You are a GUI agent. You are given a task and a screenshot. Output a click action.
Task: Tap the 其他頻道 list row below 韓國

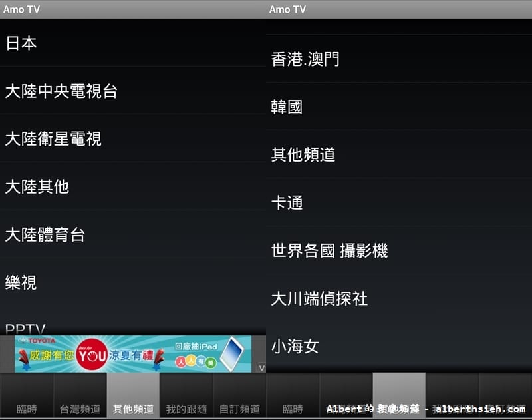[x=399, y=154]
